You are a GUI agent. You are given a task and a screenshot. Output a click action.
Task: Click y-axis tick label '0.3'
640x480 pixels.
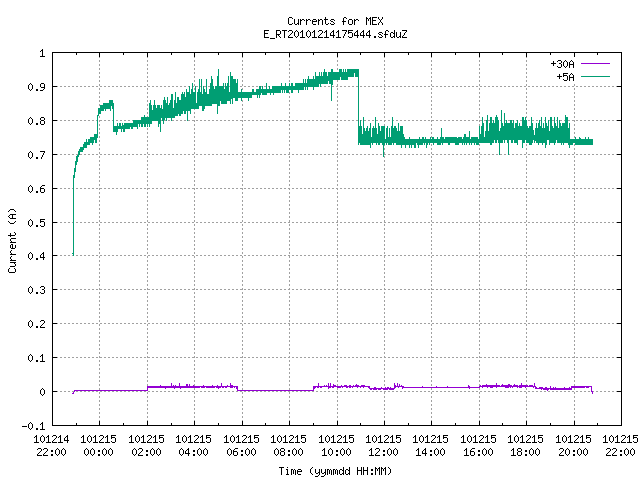[36, 290]
